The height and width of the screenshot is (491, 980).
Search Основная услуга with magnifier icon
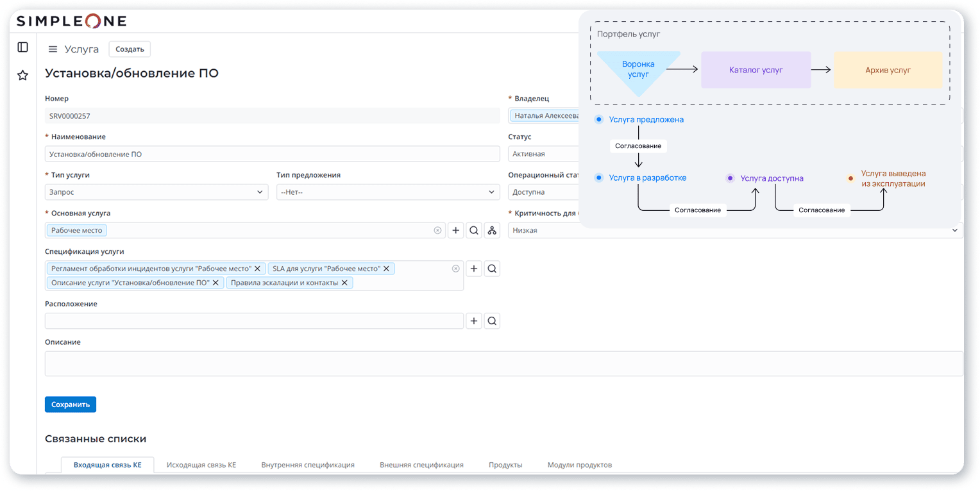pos(474,231)
